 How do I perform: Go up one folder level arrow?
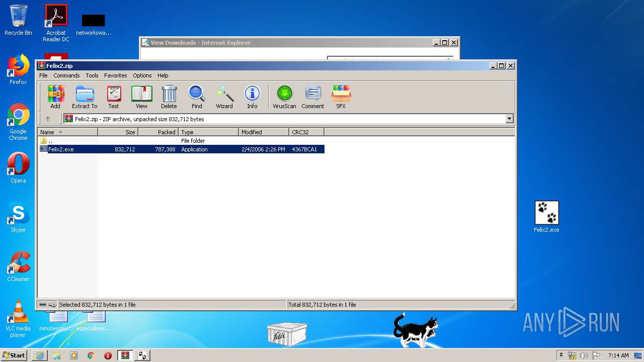(x=48, y=119)
